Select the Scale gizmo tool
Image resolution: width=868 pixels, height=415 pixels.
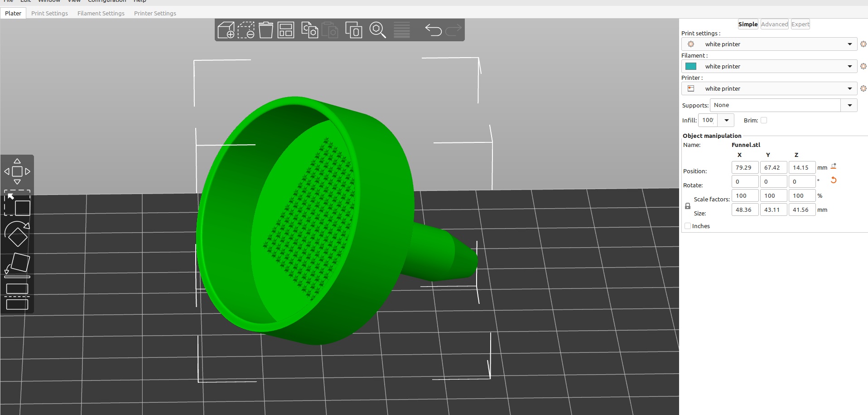point(17,203)
